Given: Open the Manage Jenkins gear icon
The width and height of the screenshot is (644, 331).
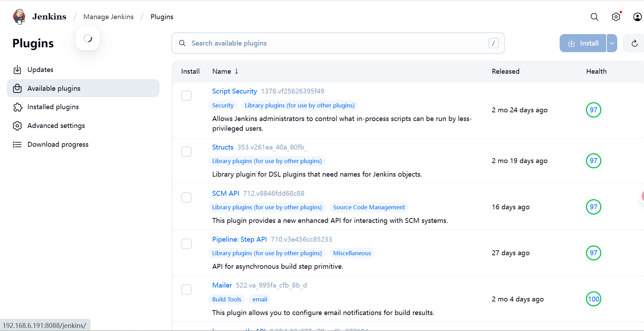Looking at the screenshot, I should coord(616,17).
